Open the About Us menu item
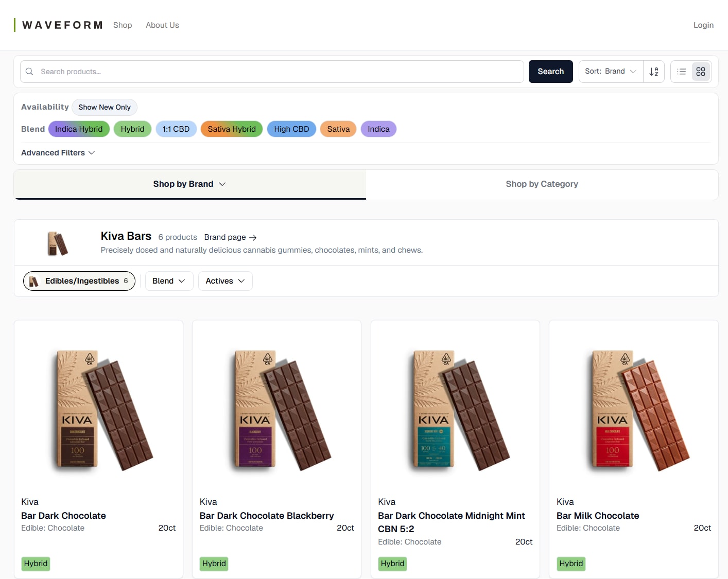 click(x=162, y=25)
